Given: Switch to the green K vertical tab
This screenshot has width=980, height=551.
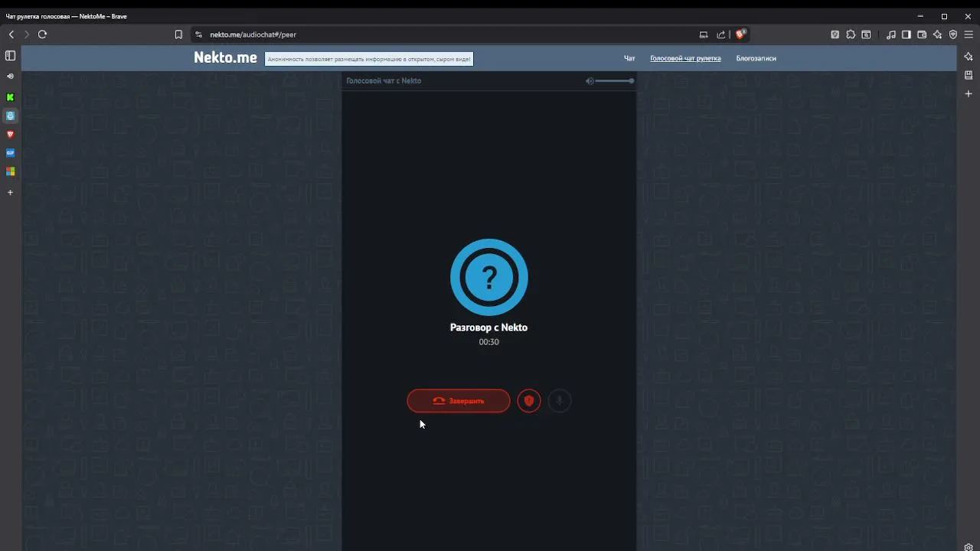Looking at the screenshot, I should (x=10, y=97).
